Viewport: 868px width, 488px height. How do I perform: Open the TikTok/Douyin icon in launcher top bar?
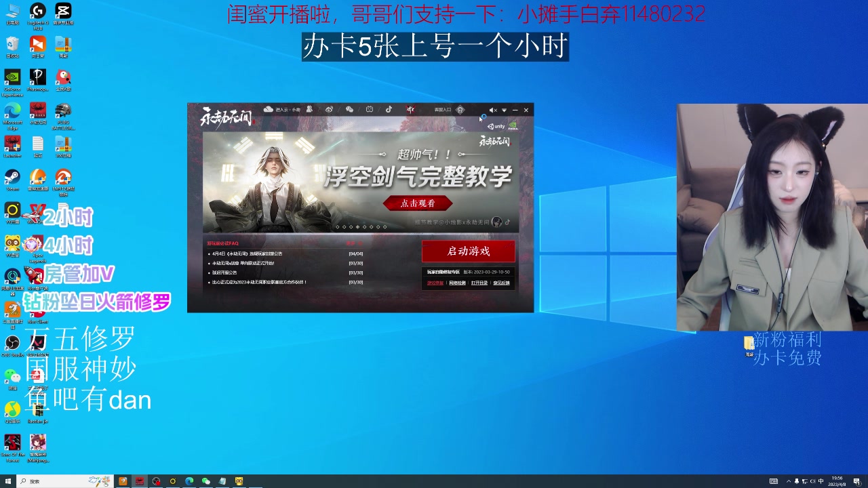[x=389, y=109]
